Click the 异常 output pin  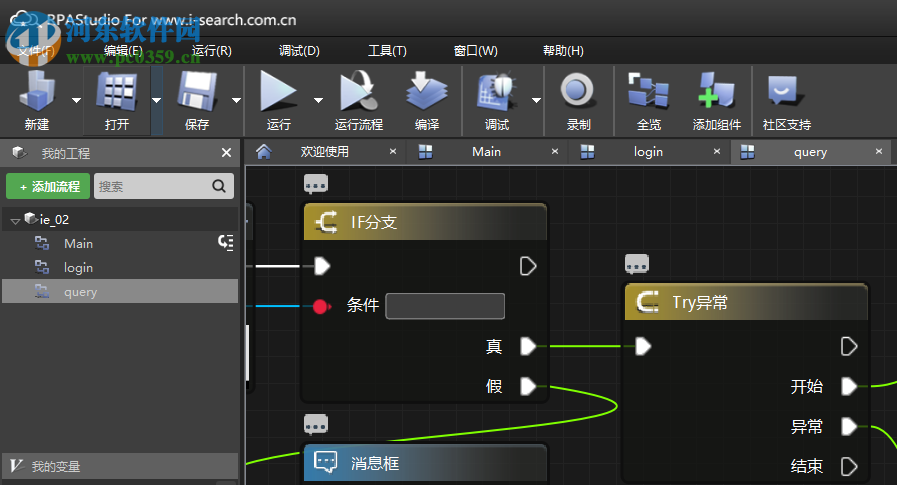[849, 426]
